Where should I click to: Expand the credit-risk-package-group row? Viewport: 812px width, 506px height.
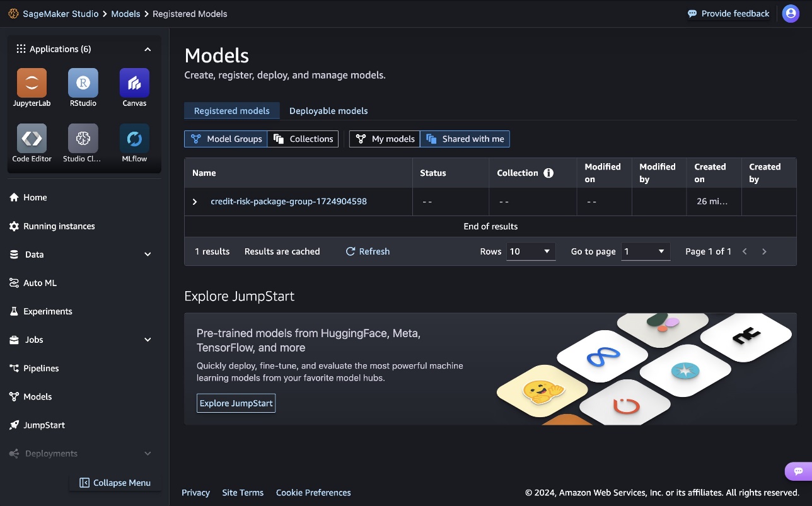195,202
